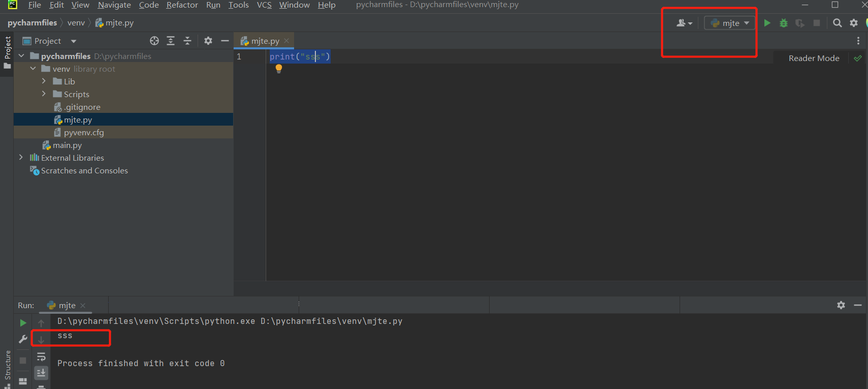Open Project panel options gear
This screenshot has width=868, height=389.
208,41
